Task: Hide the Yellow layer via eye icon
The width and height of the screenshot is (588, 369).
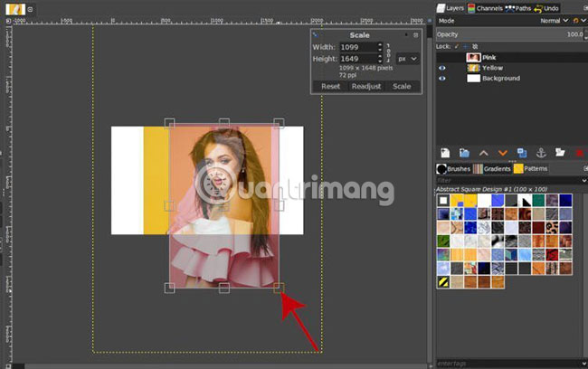Action: pyautogui.click(x=442, y=68)
